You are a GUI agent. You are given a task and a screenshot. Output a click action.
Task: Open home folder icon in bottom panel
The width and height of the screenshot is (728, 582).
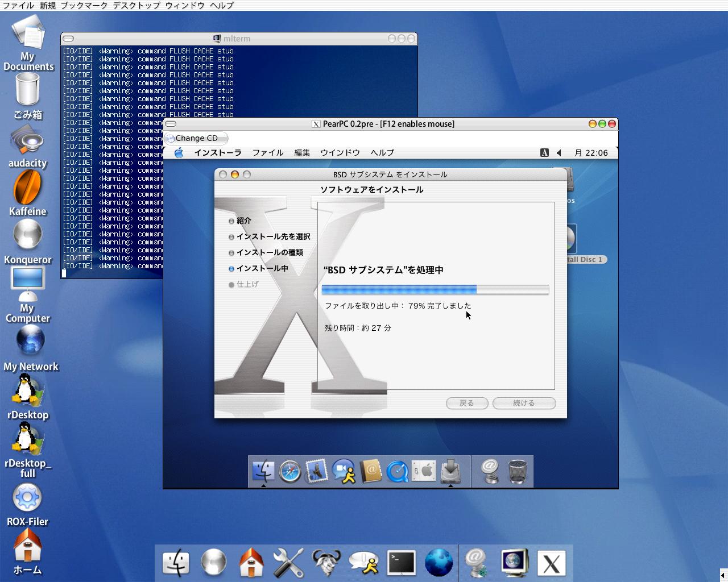pos(251,563)
